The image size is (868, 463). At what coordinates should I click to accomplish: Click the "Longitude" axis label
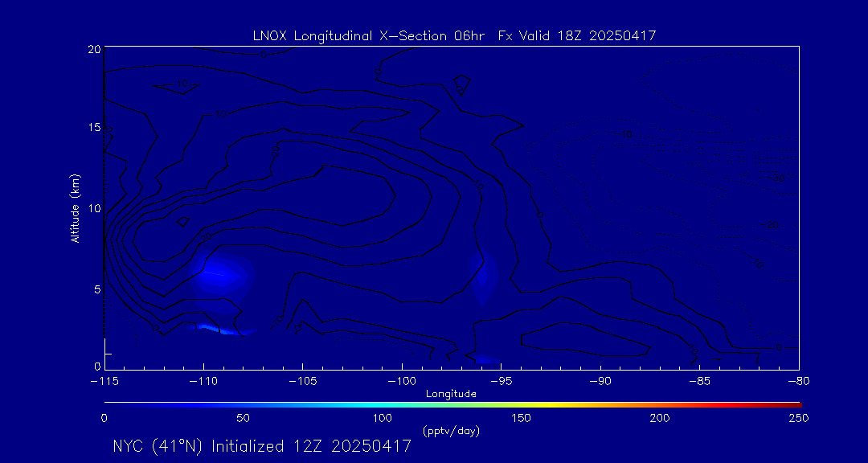pos(451,394)
